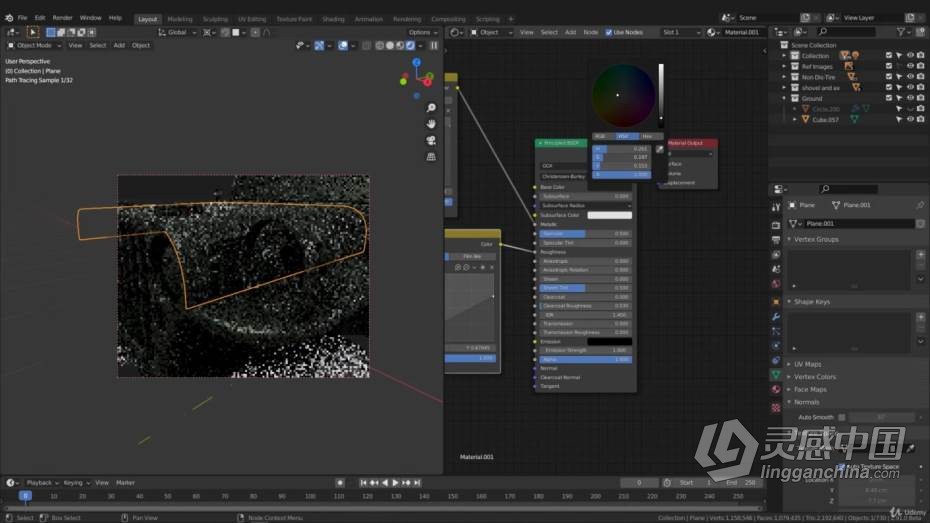Open the timeline Keying menu
930x523 pixels.
[76, 483]
